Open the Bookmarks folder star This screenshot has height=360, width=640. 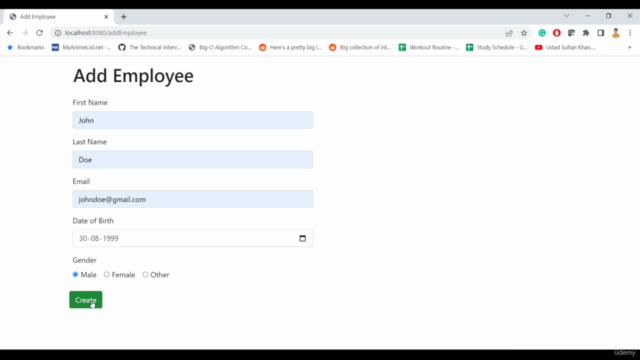[x=25, y=47]
